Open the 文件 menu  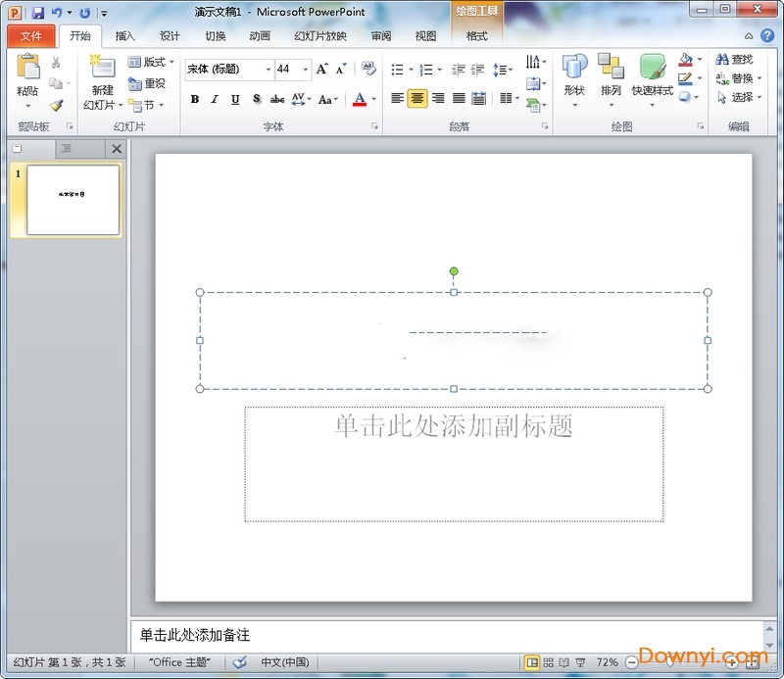point(32,35)
